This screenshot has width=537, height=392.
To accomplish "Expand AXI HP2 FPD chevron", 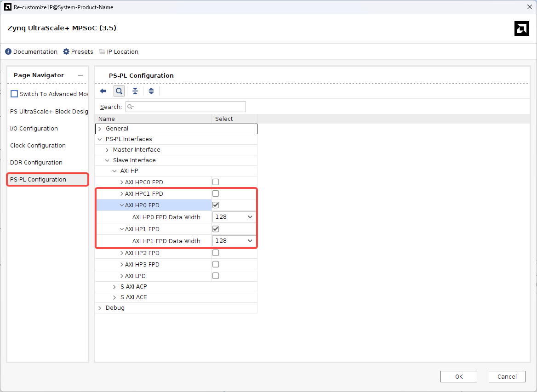I will pos(121,253).
